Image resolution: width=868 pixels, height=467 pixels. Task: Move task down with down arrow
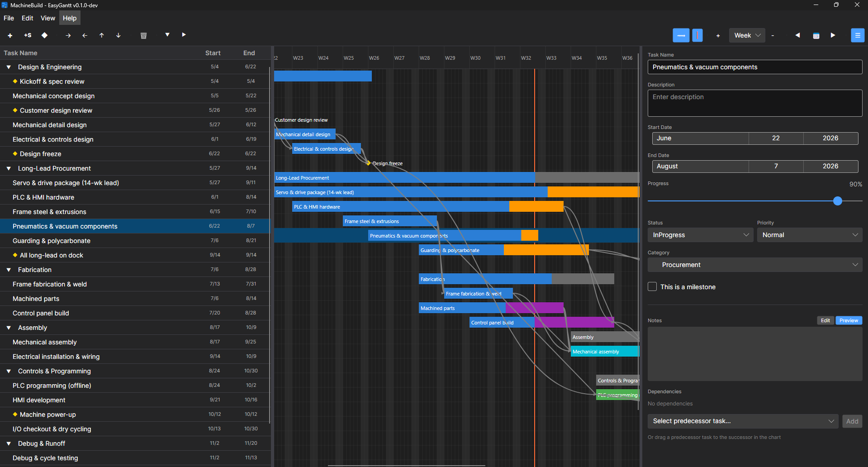(x=118, y=35)
